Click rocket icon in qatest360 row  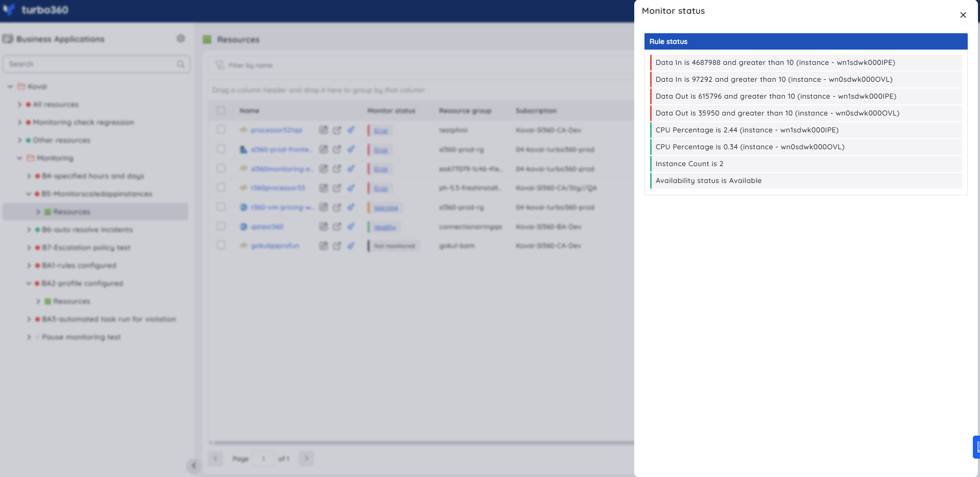(351, 226)
